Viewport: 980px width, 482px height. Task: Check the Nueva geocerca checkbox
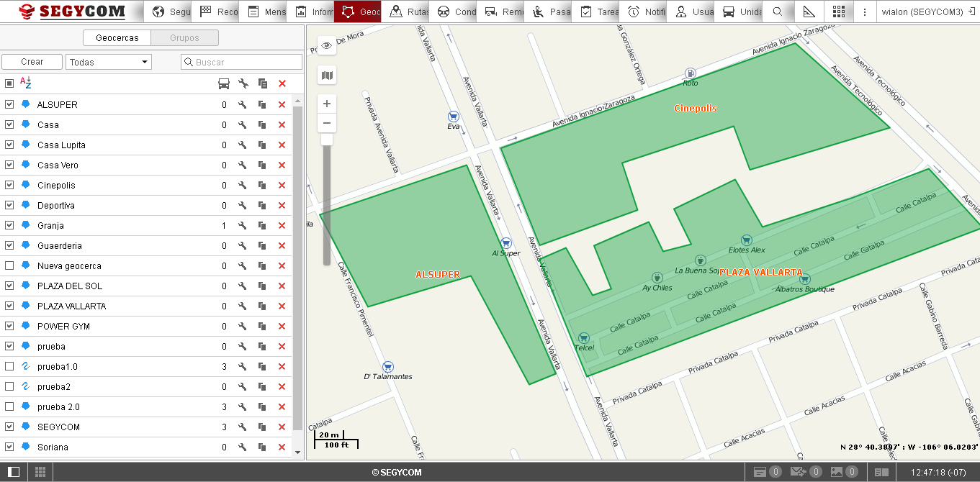[9, 265]
